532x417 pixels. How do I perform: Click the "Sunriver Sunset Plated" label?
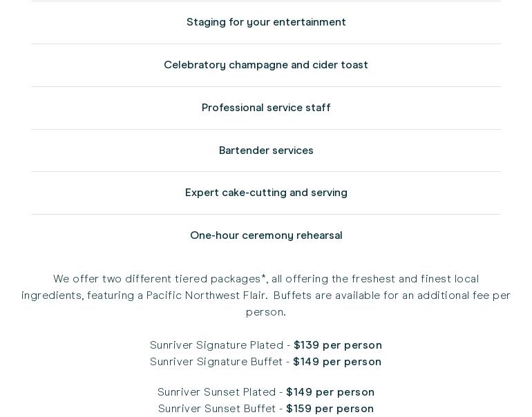coord(217,392)
